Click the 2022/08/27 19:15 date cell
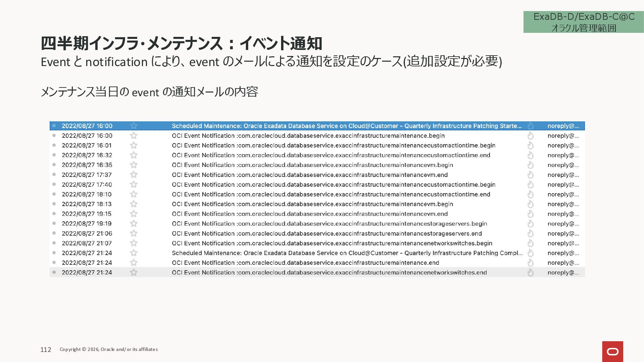Viewport: 644px width, 362px height. [x=87, y=214]
